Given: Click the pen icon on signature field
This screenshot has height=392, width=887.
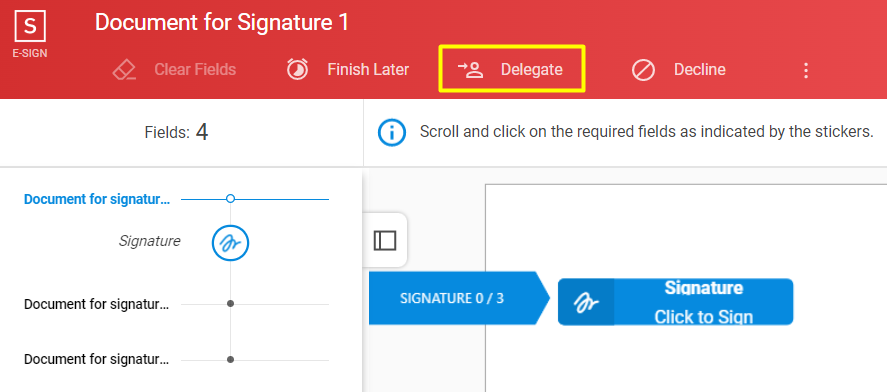Looking at the screenshot, I should pyautogui.click(x=586, y=302).
